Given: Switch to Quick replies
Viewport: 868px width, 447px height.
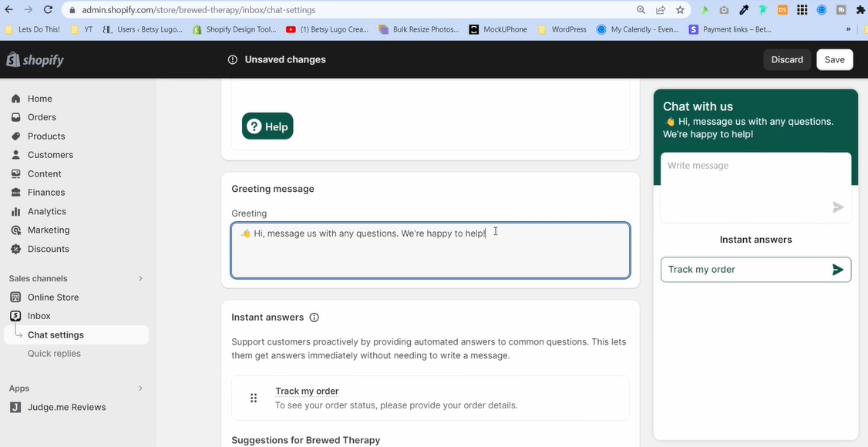Looking at the screenshot, I should [55, 353].
